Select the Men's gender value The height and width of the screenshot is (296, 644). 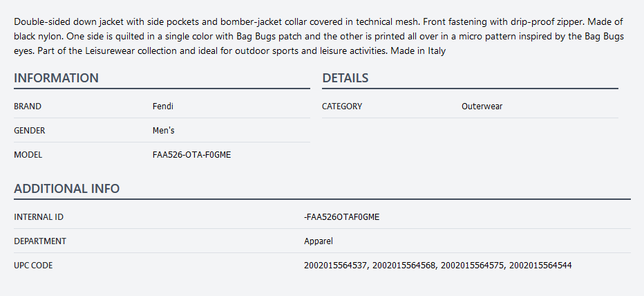[165, 131]
